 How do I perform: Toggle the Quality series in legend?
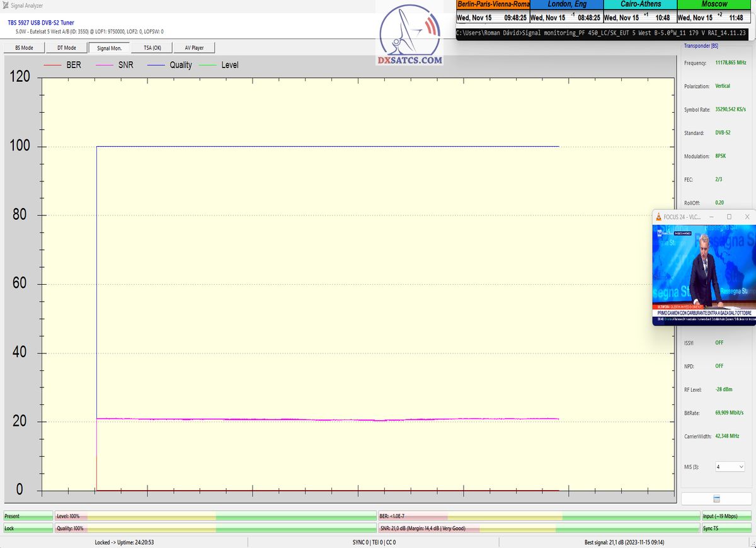tap(169, 65)
